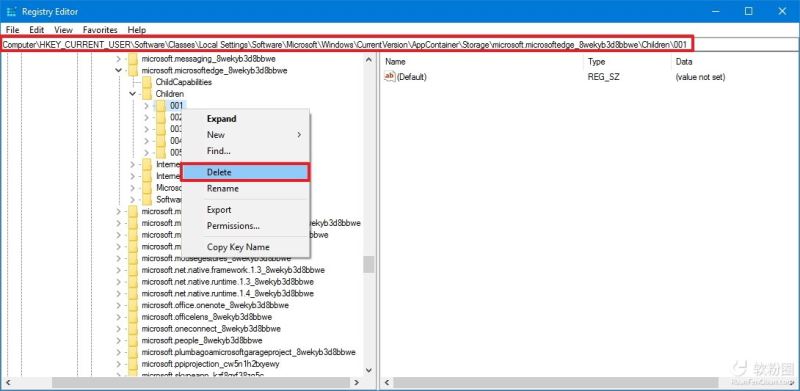The height and width of the screenshot is (391, 800).
Task: Click the ChildCapabilities folder icon
Action: [x=147, y=82]
